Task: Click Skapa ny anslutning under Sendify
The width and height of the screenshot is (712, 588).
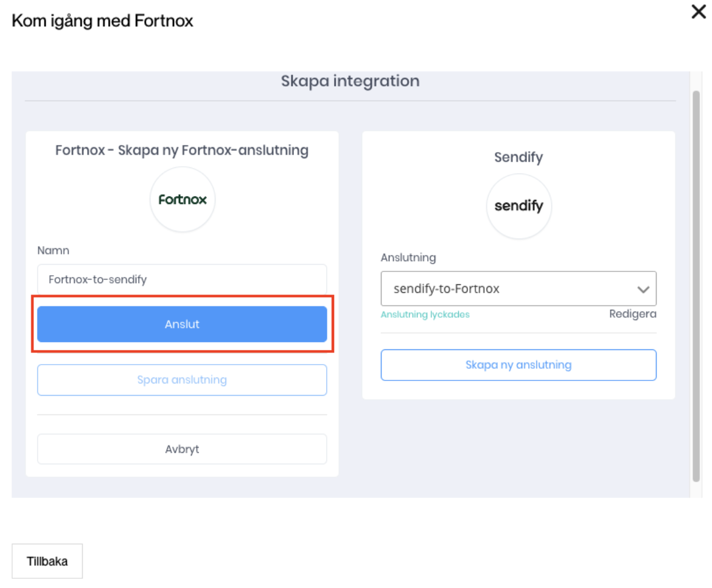Action: coord(518,365)
